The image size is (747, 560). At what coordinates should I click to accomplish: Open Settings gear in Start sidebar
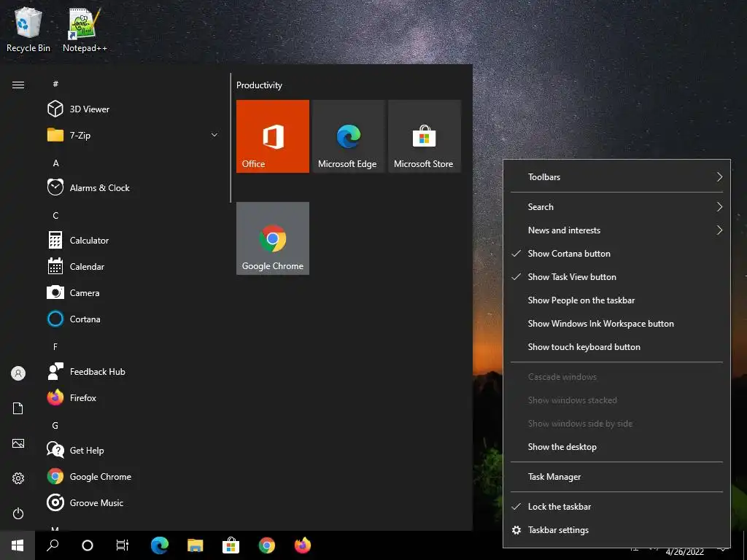point(18,478)
